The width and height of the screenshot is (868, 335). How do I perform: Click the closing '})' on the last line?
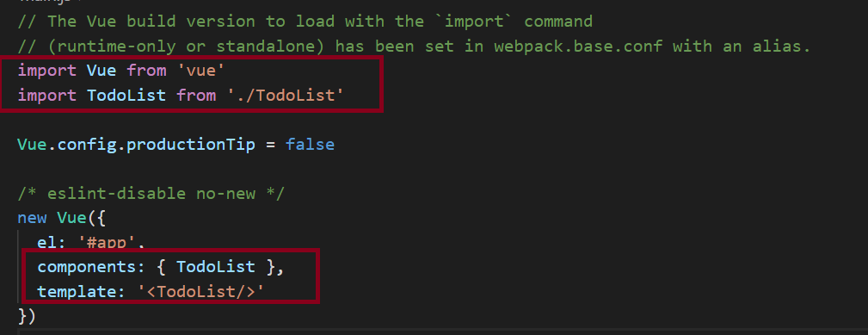tap(28, 315)
